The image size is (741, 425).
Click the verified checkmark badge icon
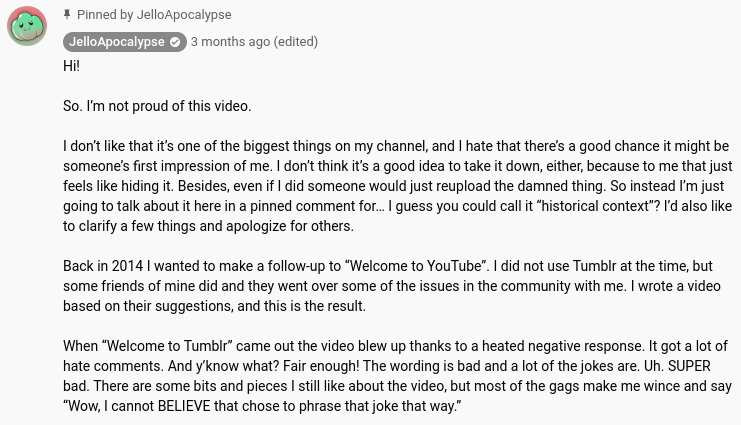[175, 42]
